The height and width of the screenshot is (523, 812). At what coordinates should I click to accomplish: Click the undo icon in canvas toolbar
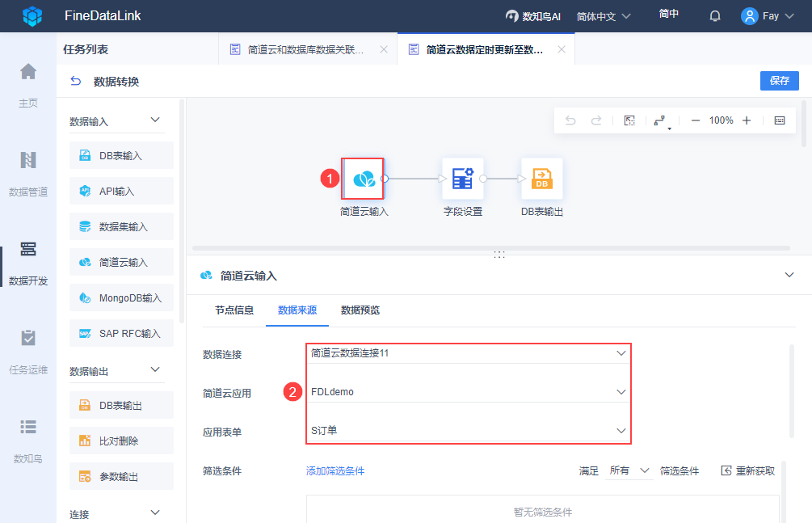point(570,120)
